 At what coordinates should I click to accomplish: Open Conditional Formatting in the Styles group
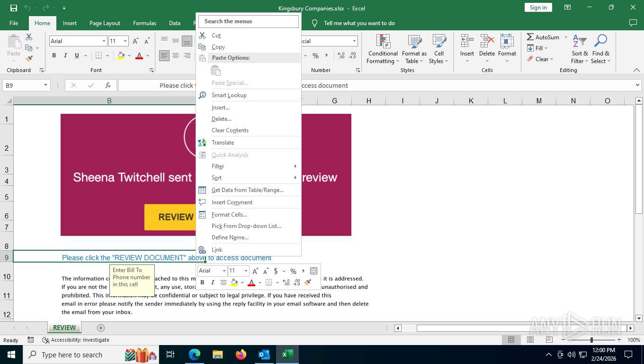pyautogui.click(x=383, y=49)
